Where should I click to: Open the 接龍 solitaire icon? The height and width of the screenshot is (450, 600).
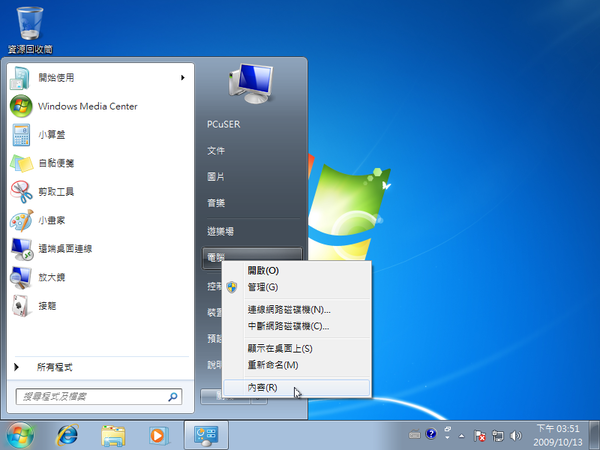click(20, 306)
